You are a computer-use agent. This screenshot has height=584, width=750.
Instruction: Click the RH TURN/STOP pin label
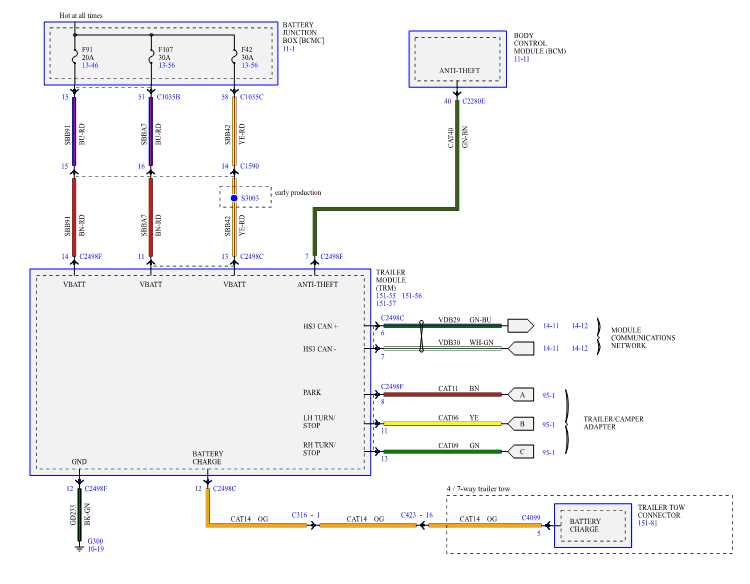pos(319,449)
